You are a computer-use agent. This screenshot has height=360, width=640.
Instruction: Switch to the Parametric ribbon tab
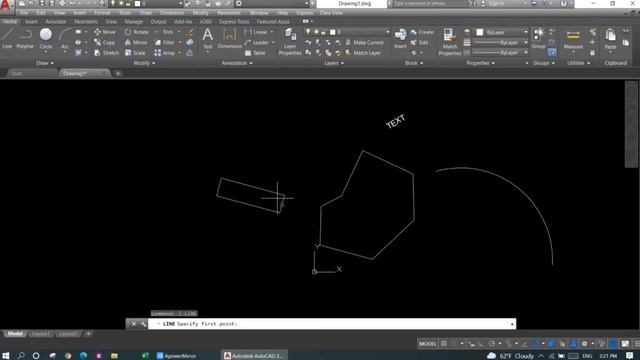coord(86,22)
